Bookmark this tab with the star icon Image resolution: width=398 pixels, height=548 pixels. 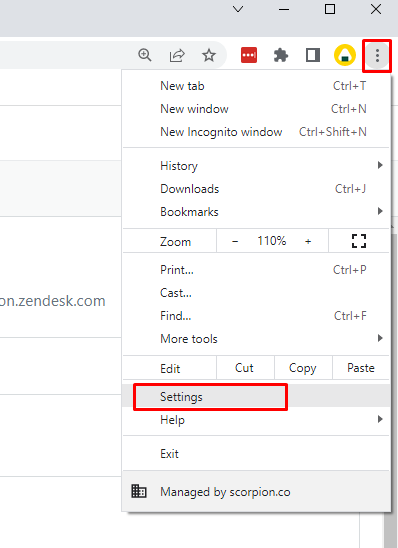point(209,55)
